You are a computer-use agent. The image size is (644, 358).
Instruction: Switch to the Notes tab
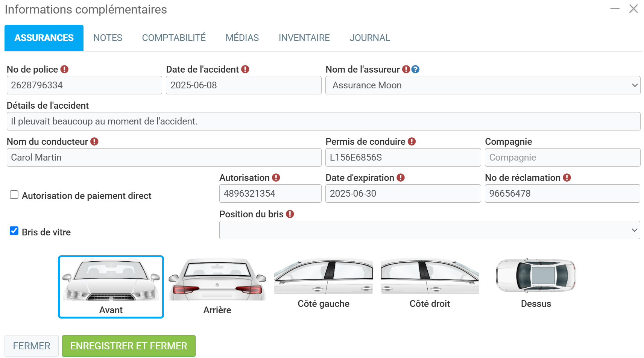pos(108,38)
